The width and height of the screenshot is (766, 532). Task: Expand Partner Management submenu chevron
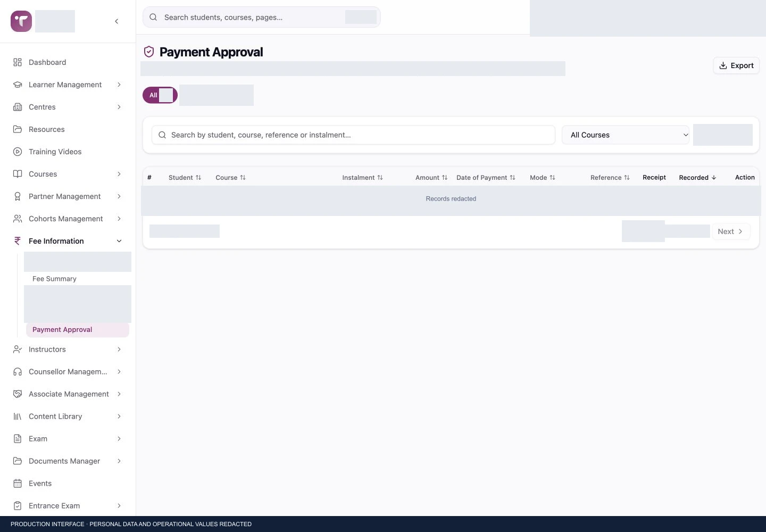(119, 196)
